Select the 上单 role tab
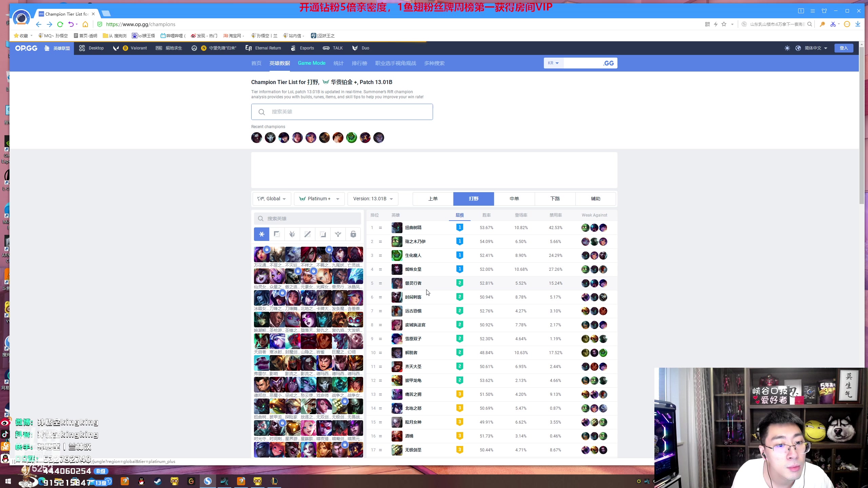868x488 pixels. point(433,199)
